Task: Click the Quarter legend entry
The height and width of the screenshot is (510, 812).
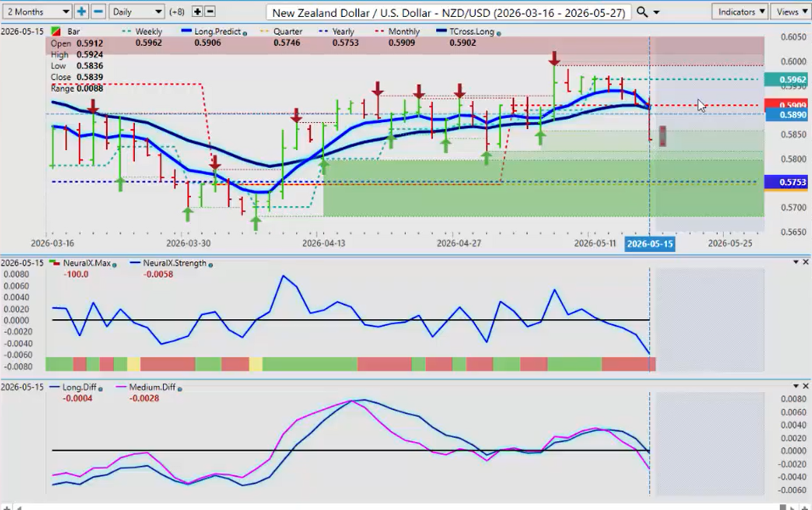Action: pyautogui.click(x=282, y=31)
